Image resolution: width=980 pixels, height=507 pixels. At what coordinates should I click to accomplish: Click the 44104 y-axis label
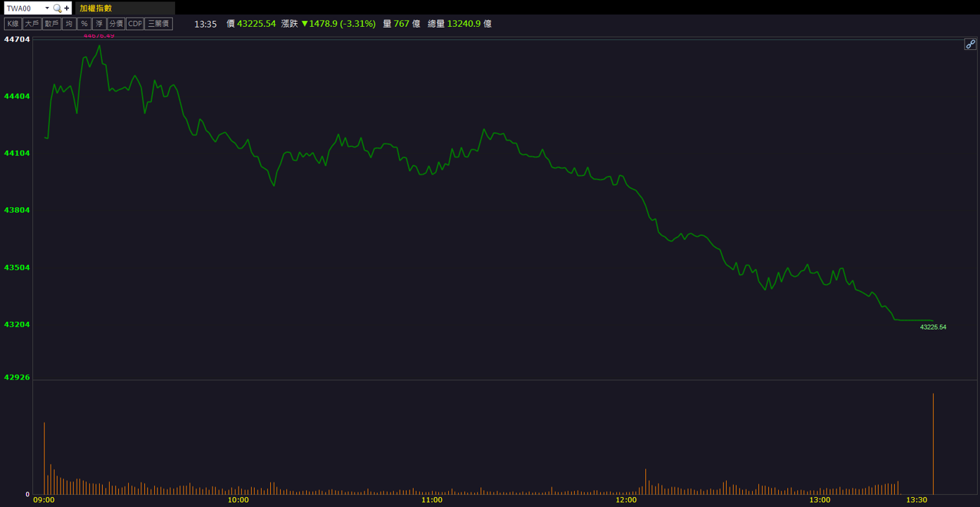pyautogui.click(x=17, y=153)
